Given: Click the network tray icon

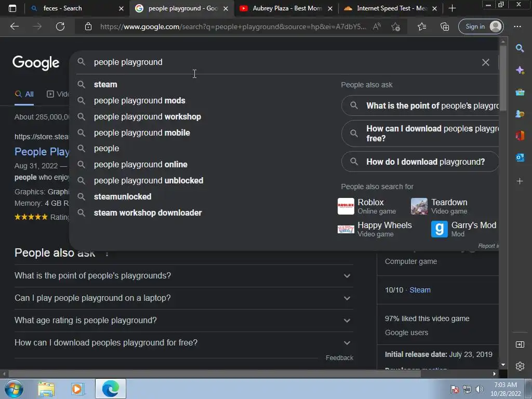Looking at the screenshot, I should pyautogui.click(x=467, y=389).
